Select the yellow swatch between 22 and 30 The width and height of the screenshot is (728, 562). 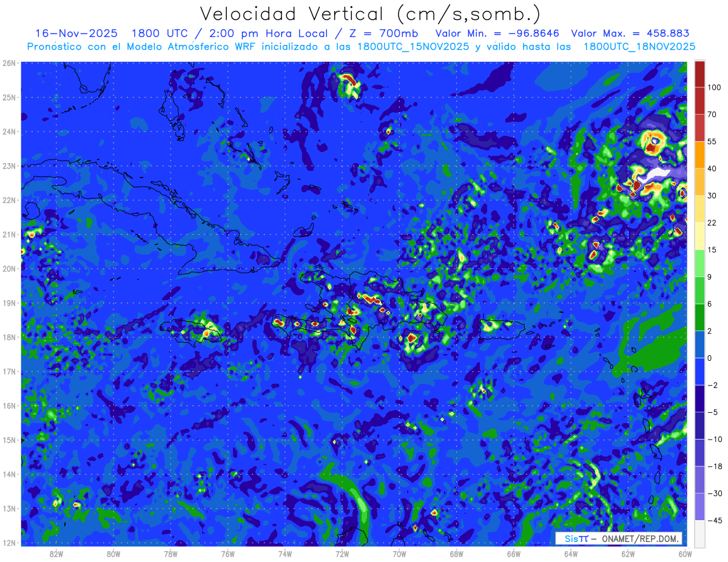pos(699,209)
